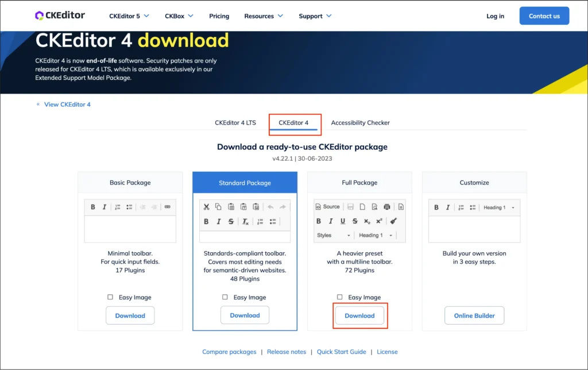Click the Cut scissors icon in Standard Package
The width and height of the screenshot is (588, 370).
pos(206,207)
